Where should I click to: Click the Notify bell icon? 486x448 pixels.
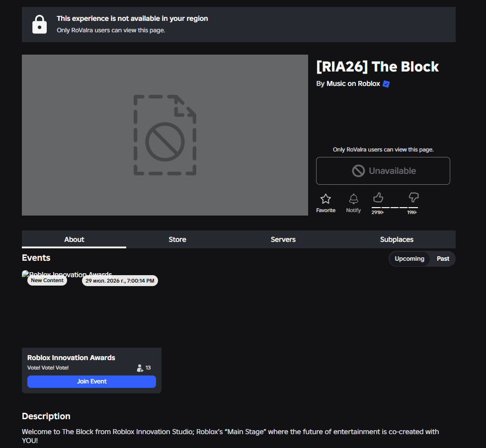[353, 199]
